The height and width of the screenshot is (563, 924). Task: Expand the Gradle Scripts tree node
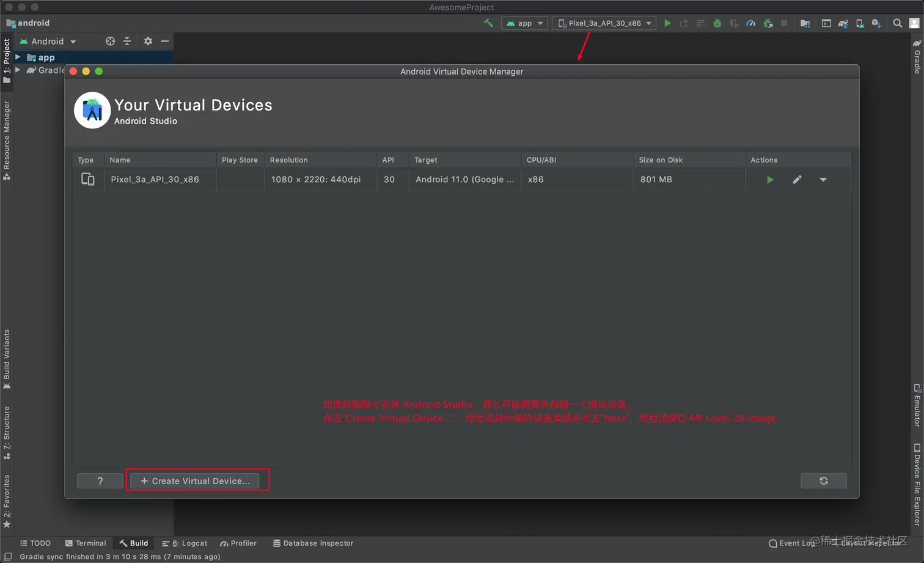click(x=18, y=70)
